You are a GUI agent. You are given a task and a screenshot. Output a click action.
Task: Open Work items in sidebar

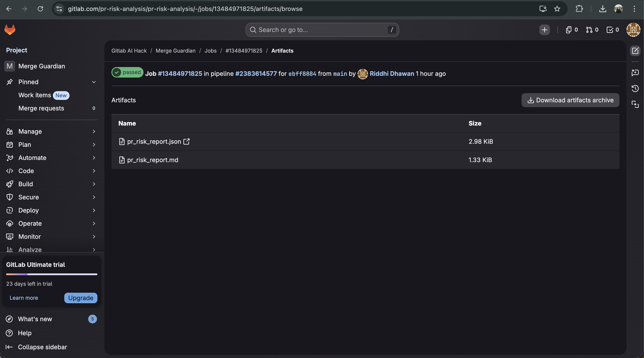coord(34,95)
